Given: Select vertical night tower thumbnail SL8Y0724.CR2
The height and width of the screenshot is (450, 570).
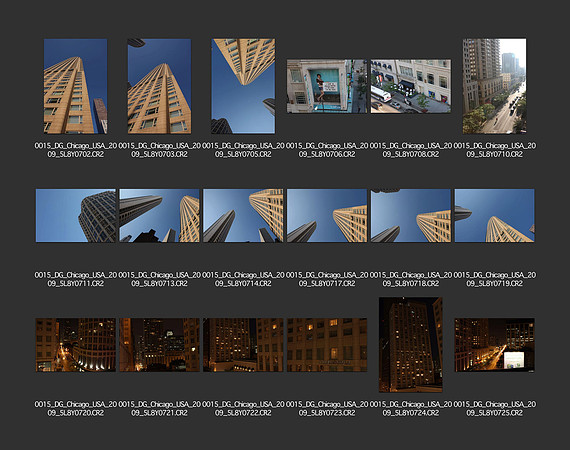Looking at the screenshot, I should tap(411, 345).
